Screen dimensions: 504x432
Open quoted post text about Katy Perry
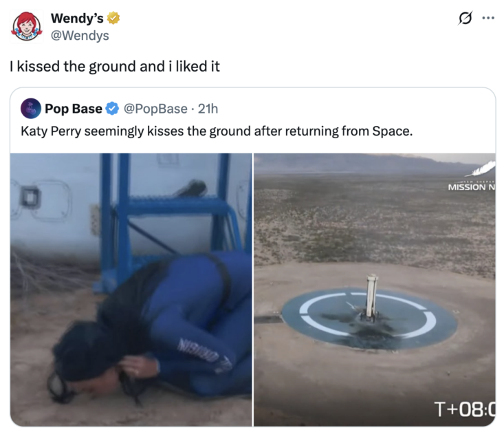[217, 131]
